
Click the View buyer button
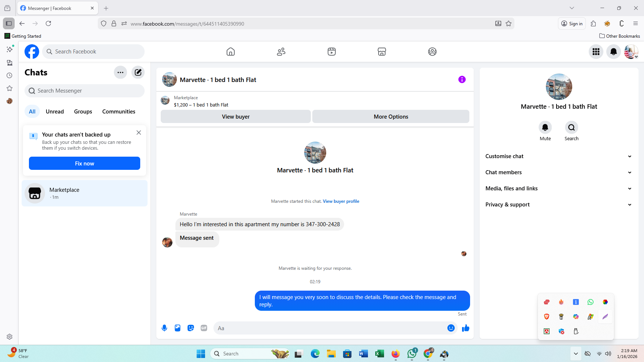pos(236,116)
